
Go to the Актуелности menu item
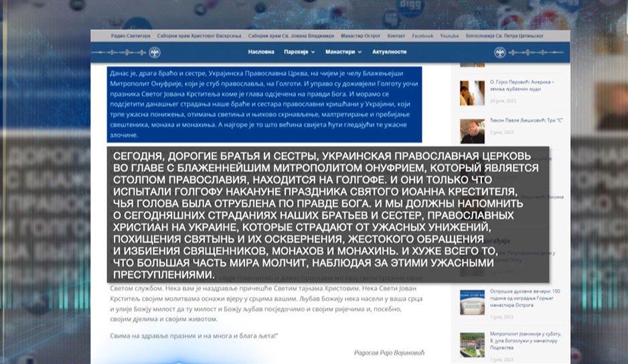point(389,52)
